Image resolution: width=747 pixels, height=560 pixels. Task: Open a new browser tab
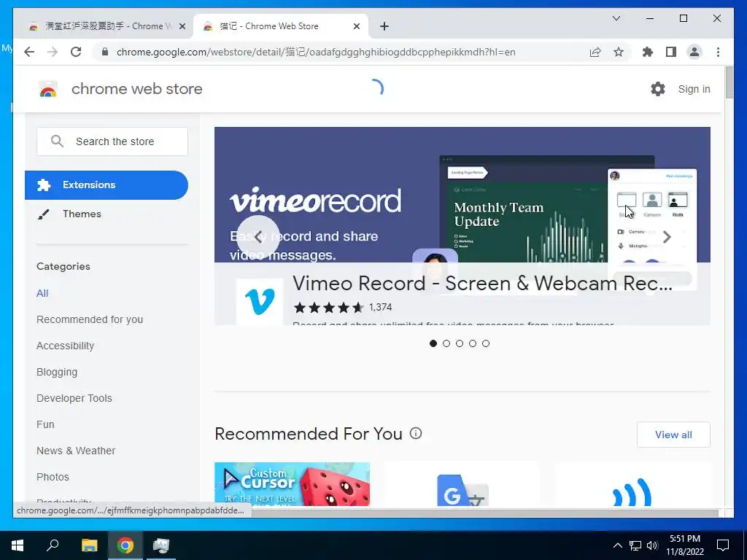[x=384, y=26]
